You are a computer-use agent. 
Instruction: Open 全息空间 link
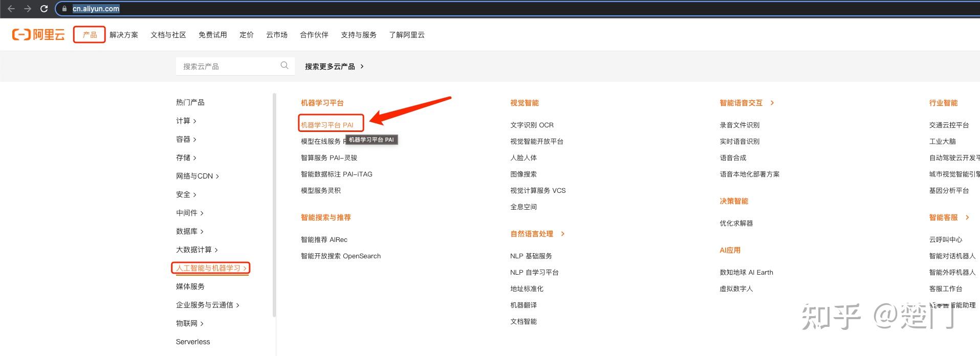click(524, 207)
